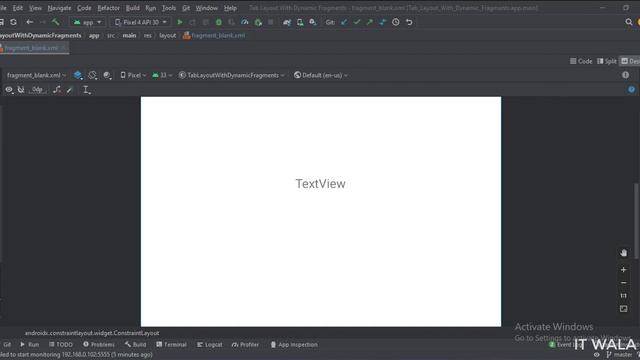
Task: Open Default (en-us) locale dropdown
Action: (321, 75)
